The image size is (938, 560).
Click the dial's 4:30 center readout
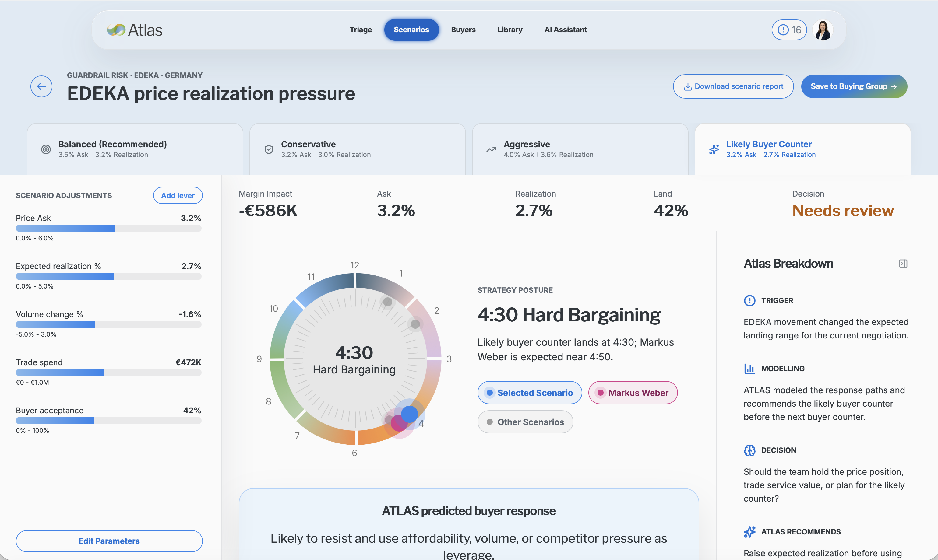coord(354,360)
